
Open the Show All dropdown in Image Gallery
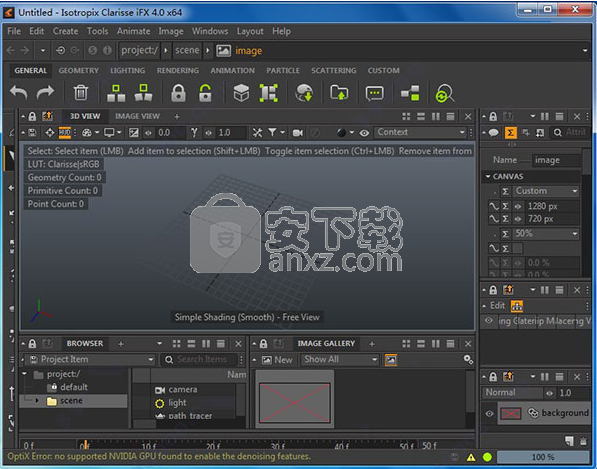coord(340,359)
